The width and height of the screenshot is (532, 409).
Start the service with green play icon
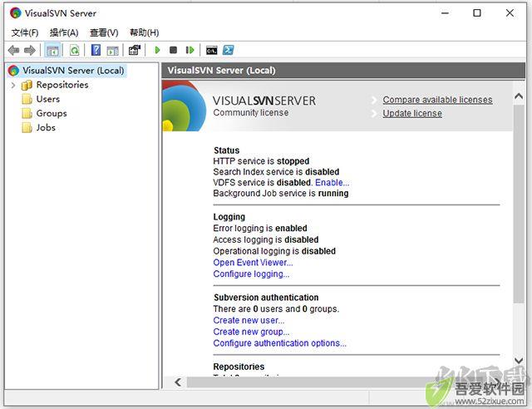click(x=157, y=50)
